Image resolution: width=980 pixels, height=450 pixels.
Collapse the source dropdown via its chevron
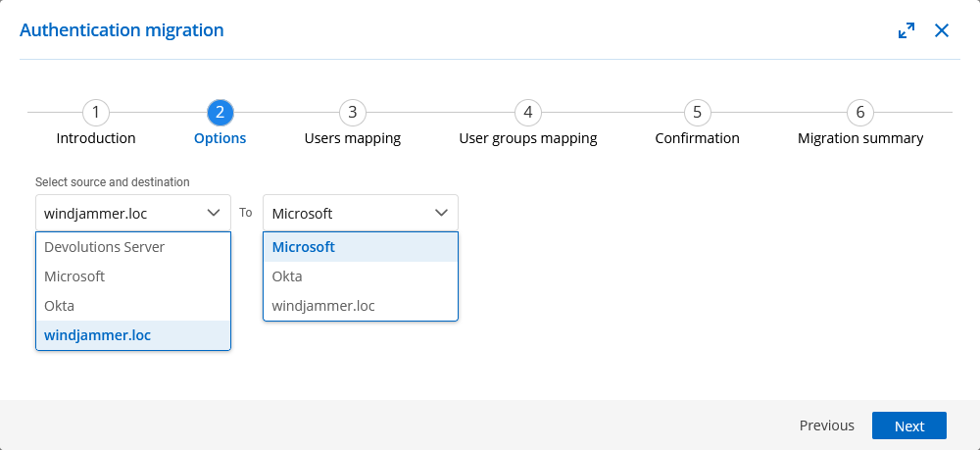pyautogui.click(x=213, y=213)
